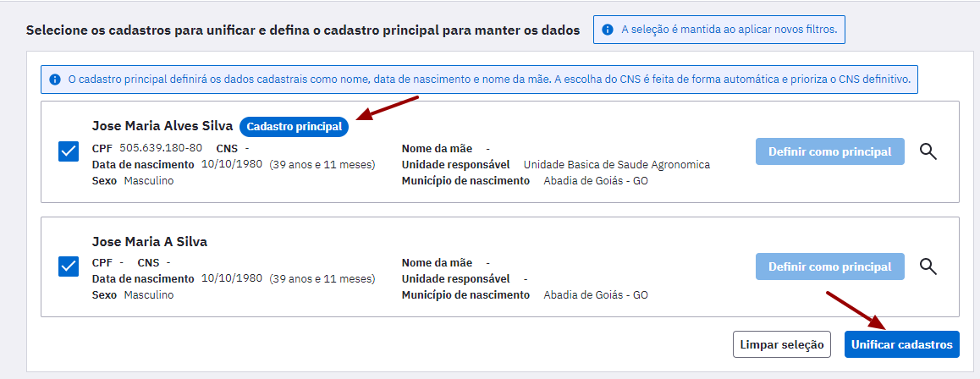Click the CPF number 505.639.180-80
Image resolution: width=980 pixels, height=379 pixels.
pyautogui.click(x=161, y=149)
